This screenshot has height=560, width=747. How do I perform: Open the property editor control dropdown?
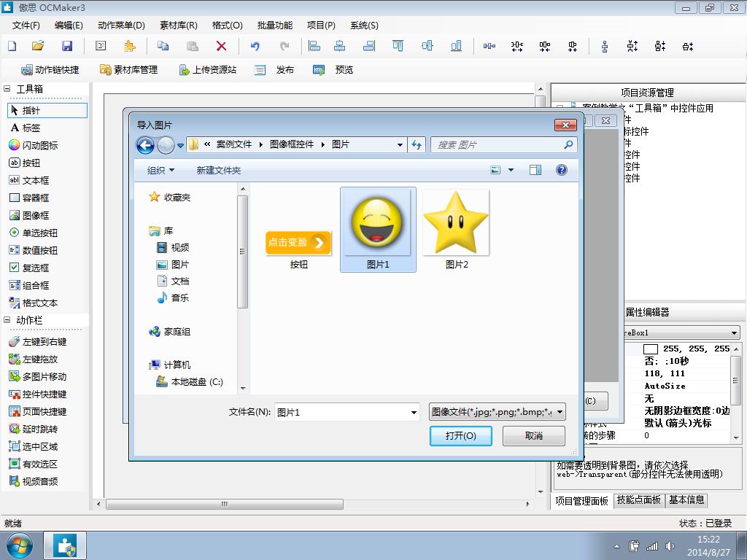(734, 332)
